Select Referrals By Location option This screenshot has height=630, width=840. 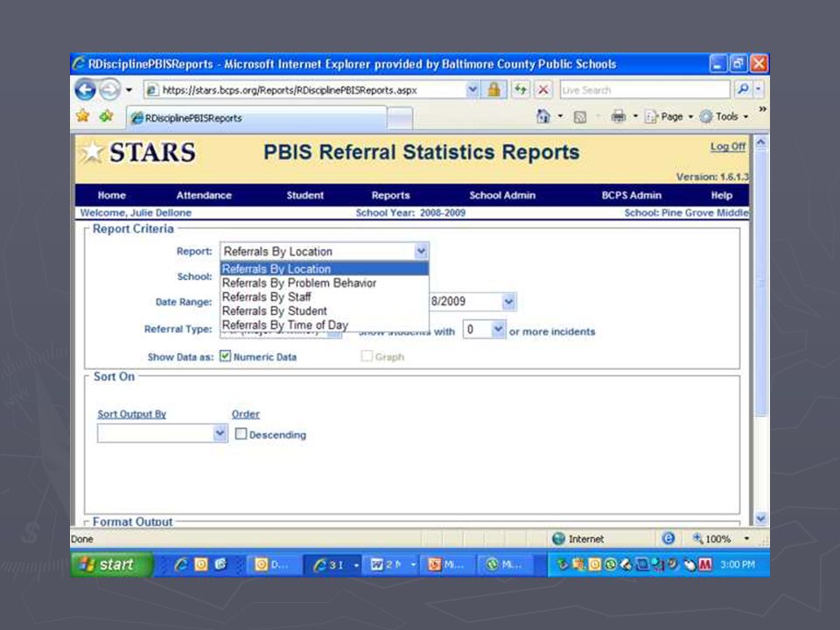(x=325, y=269)
